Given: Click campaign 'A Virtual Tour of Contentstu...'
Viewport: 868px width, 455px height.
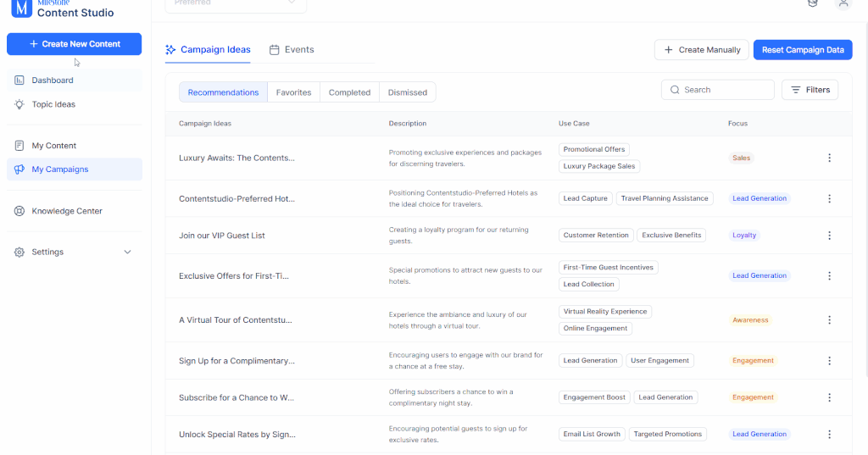Looking at the screenshot, I should (236, 320).
